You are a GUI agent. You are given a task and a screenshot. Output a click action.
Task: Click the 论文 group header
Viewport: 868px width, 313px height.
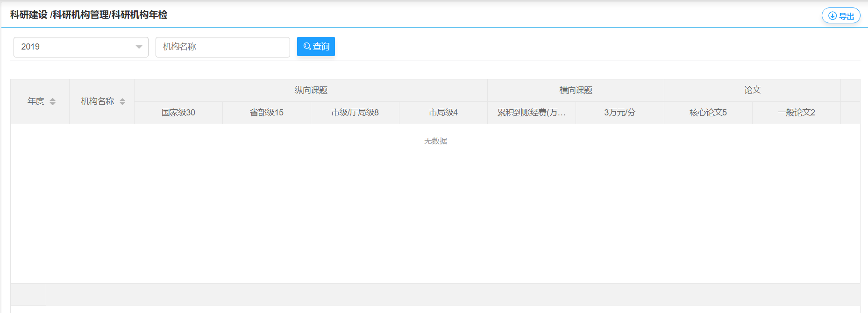[752, 90]
